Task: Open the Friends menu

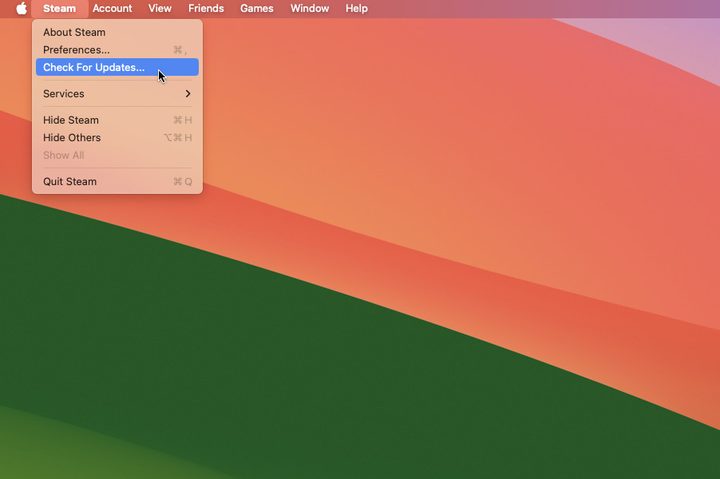Action: coord(206,8)
